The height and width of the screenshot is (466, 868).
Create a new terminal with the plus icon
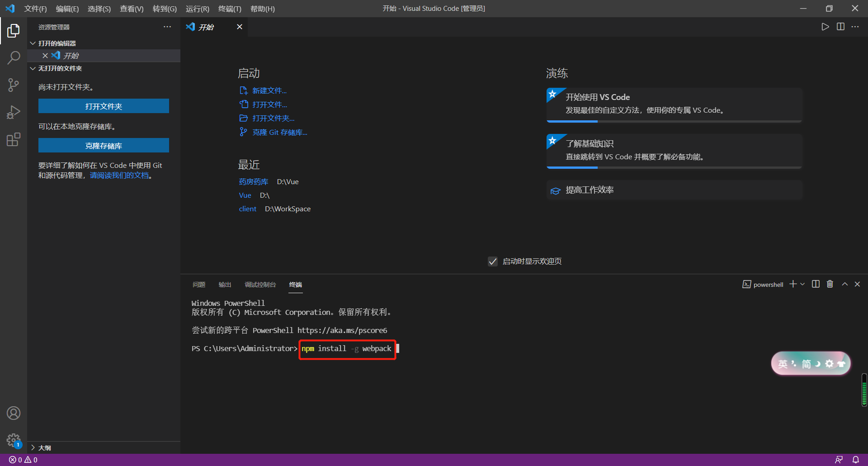click(793, 284)
